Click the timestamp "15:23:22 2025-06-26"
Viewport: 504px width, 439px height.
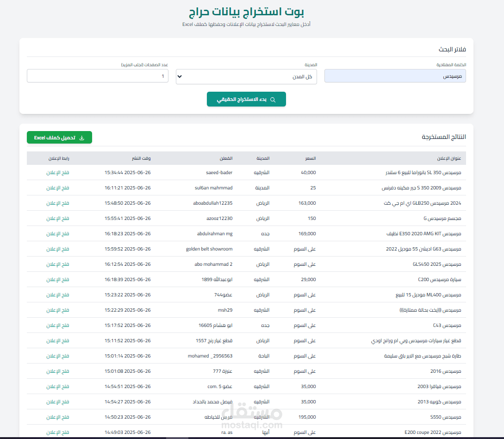click(x=128, y=295)
